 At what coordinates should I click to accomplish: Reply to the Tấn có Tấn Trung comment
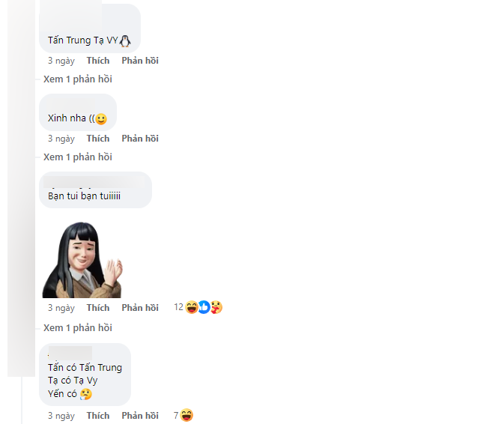pos(140,415)
